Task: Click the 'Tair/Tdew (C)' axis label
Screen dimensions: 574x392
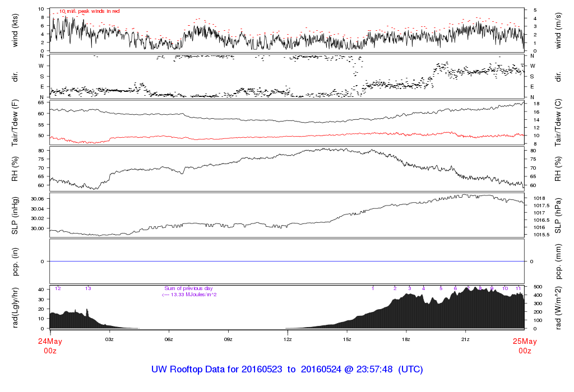Action: (x=558, y=123)
